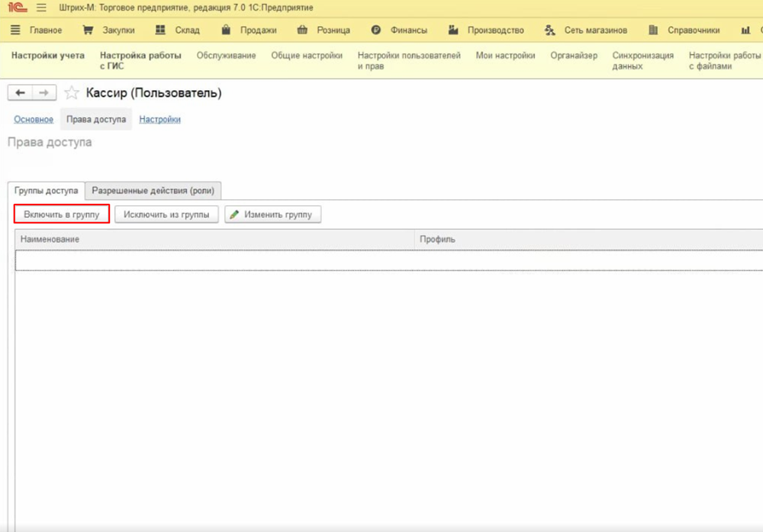Open the hamburger main menu icon
Image resolution: width=763 pixels, height=532 pixels.
click(x=41, y=8)
